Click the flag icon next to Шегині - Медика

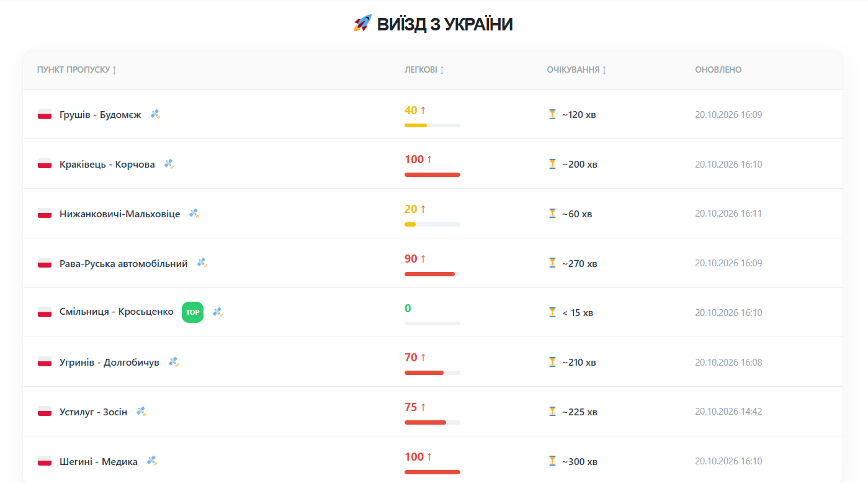click(x=45, y=461)
